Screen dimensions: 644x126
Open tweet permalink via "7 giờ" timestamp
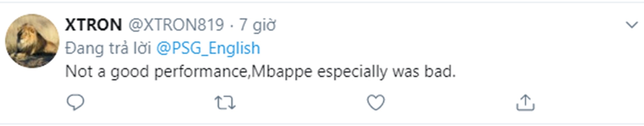[x=258, y=25]
